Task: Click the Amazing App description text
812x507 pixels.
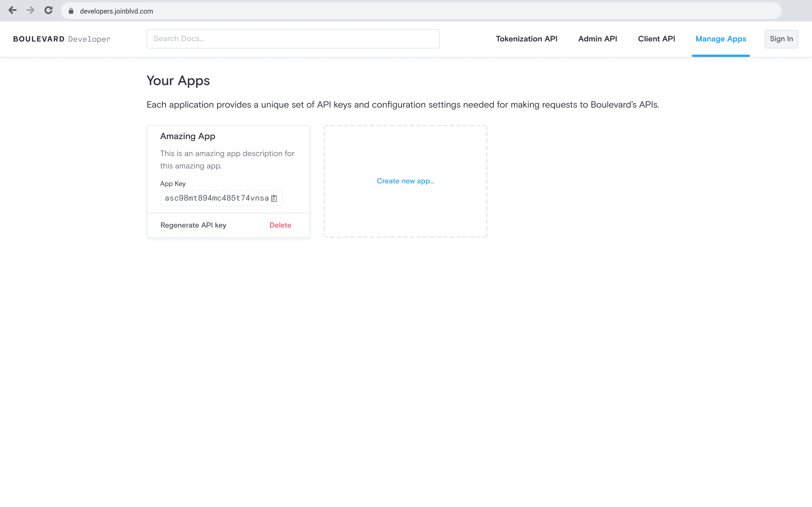Action: (x=227, y=160)
